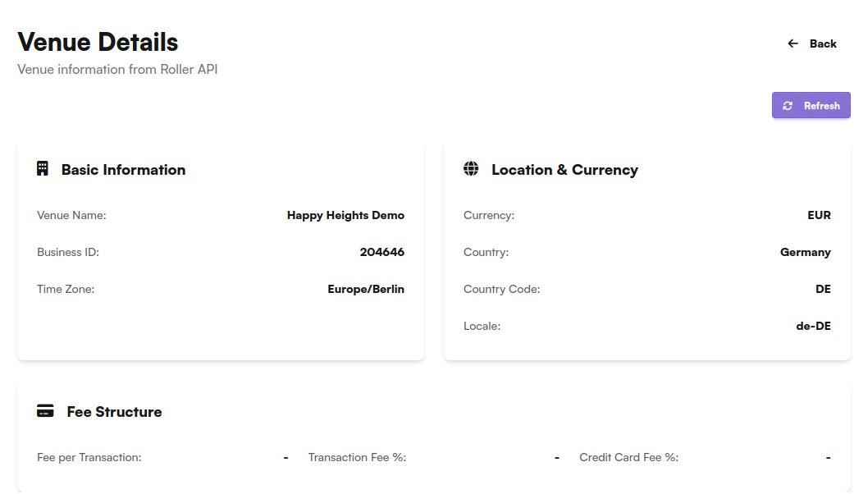Click the Fee Structure section title
This screenshot has width=868, height=494.
(114, 412)
